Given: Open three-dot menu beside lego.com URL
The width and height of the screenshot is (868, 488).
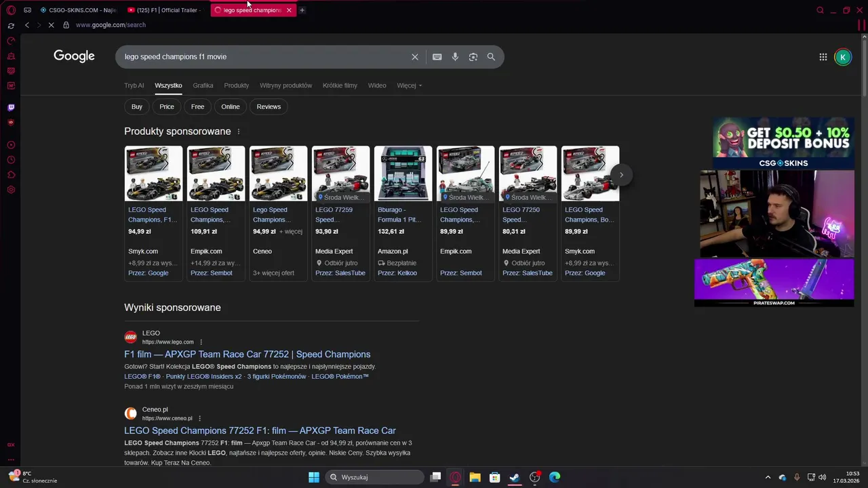Looking at the screenshot, I should click(201, 342).
